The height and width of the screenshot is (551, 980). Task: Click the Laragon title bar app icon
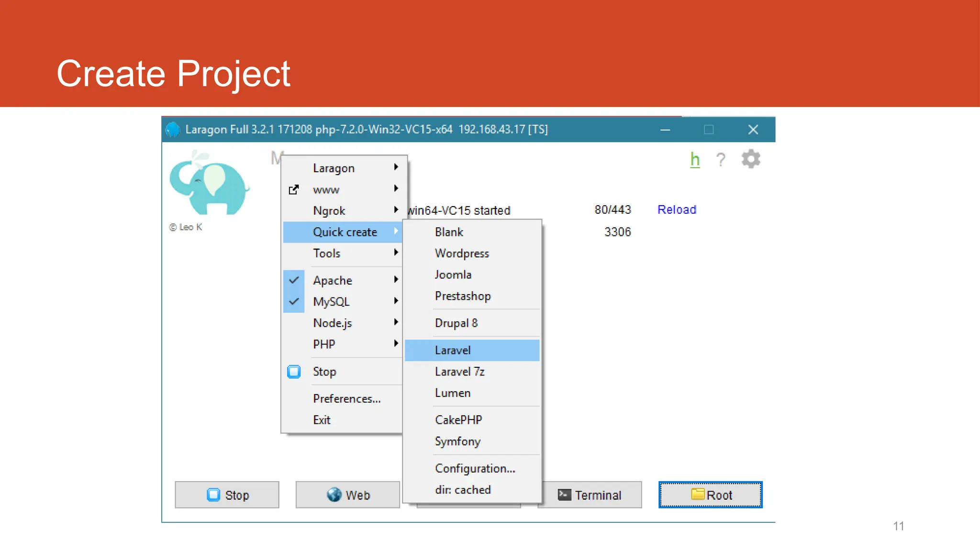[x=173, y=129]
